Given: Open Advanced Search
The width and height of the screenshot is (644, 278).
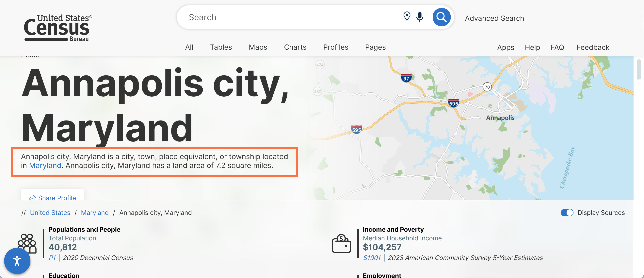Looking at the screenshot, I should (494, 18).
